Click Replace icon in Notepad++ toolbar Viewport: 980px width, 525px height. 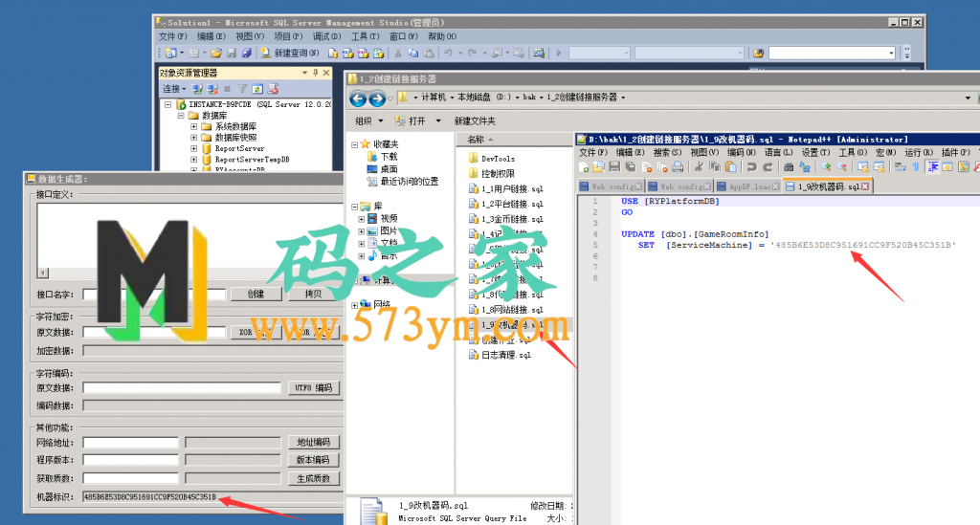(805, 166)
